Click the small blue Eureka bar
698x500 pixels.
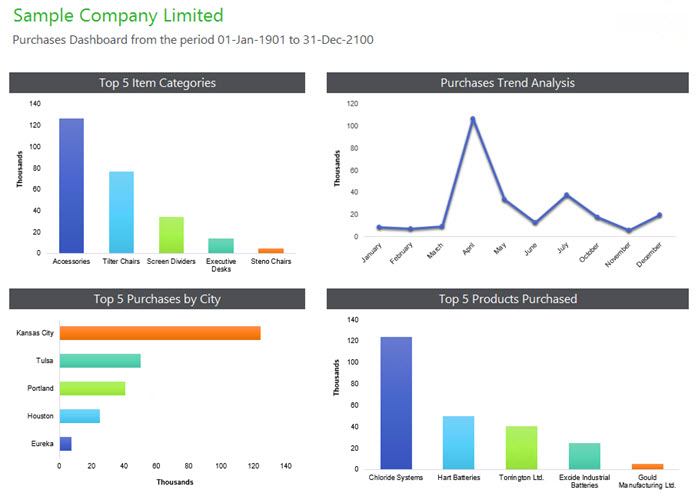(65, 443)
